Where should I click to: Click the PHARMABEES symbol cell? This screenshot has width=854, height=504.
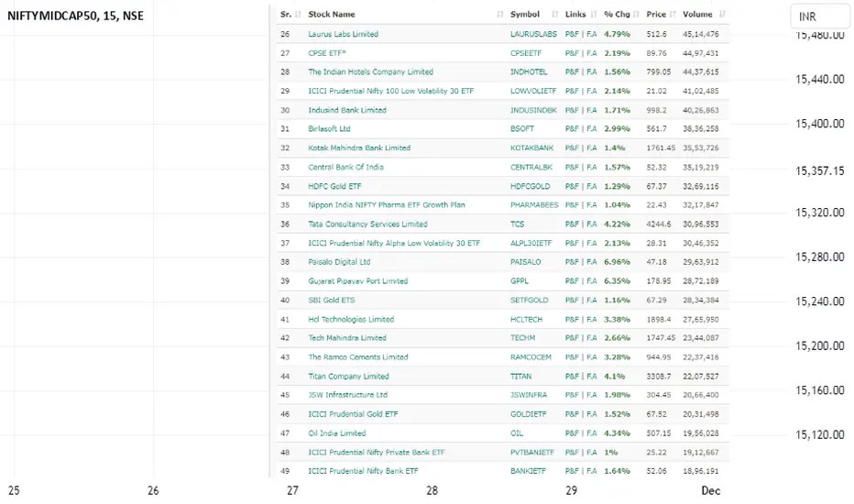[533, 205]
